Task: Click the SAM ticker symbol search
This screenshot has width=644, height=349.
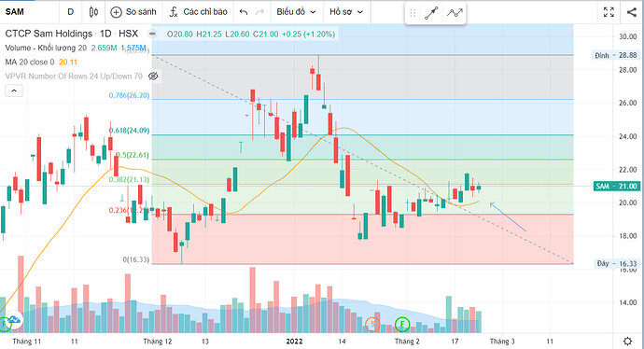Action: [x=15, y=12]
